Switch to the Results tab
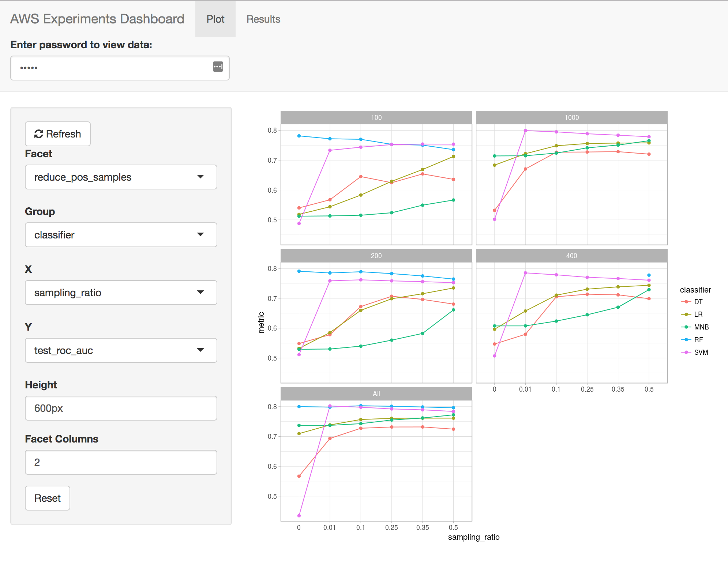Image resolution: width=728 pixels, height=561 pixels. click(263, 19)
